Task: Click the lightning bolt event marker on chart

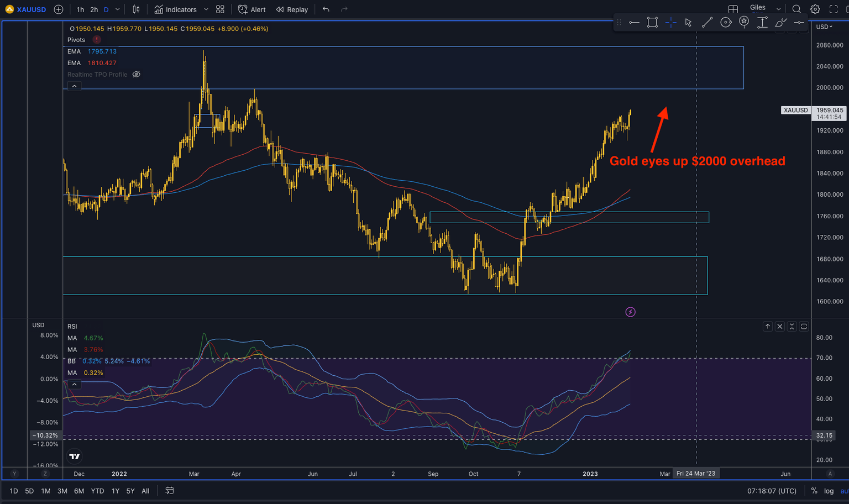Action: coord(630,312)
